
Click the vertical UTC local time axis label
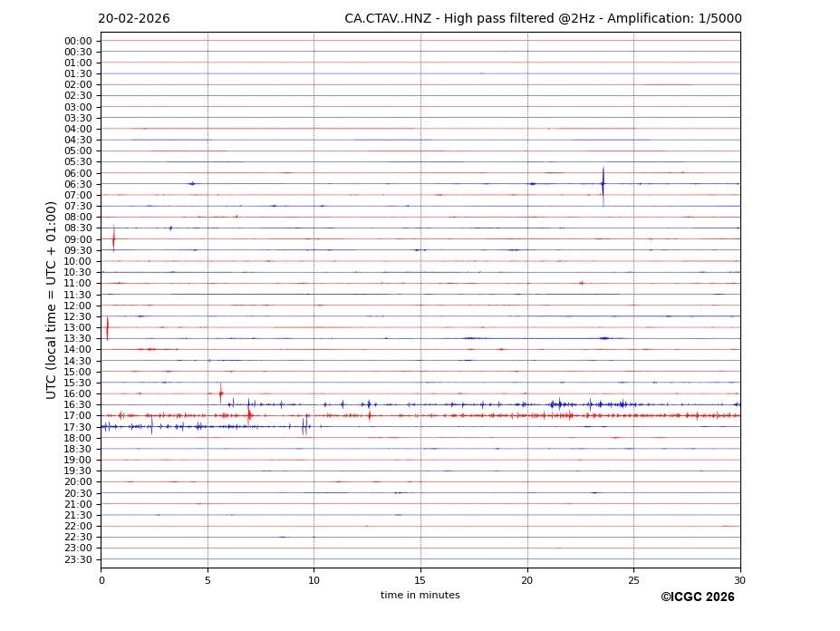(x=53, y=299)
